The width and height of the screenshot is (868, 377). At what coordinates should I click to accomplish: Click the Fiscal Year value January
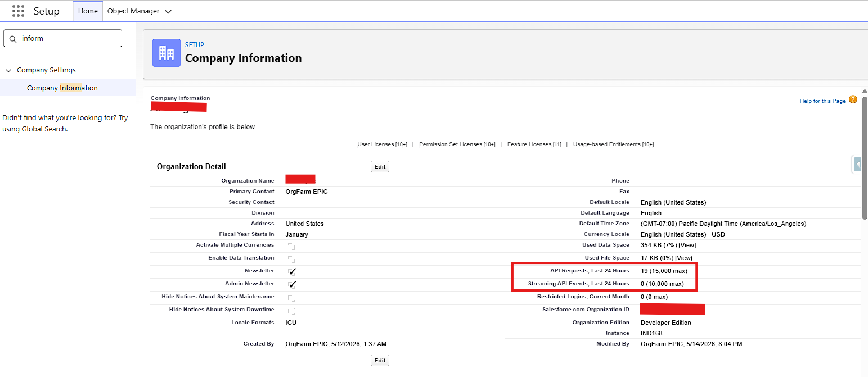[x=297, y=234]
